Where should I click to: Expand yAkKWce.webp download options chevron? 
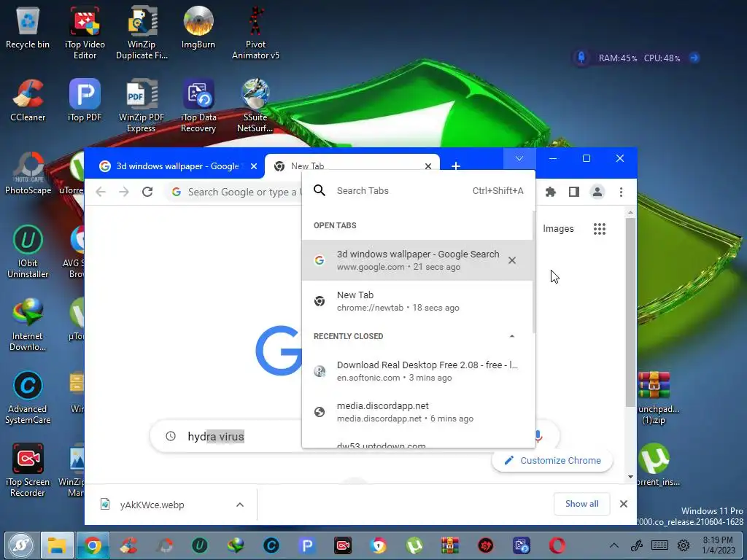point(240,505)
